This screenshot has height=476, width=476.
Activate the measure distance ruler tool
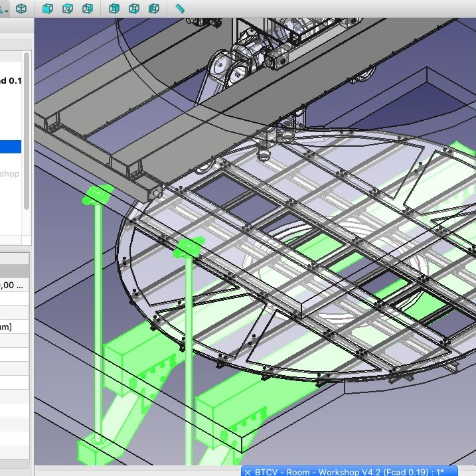pos(180,9)
